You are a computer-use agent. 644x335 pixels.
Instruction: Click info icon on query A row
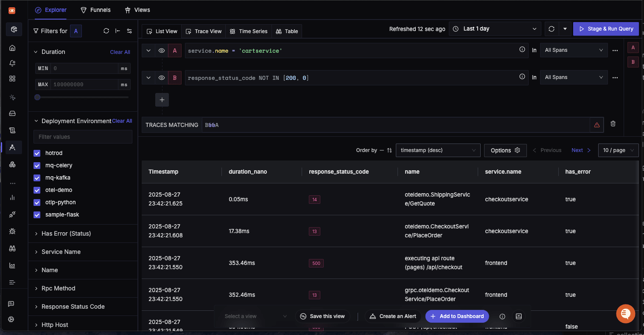point(522,50)
